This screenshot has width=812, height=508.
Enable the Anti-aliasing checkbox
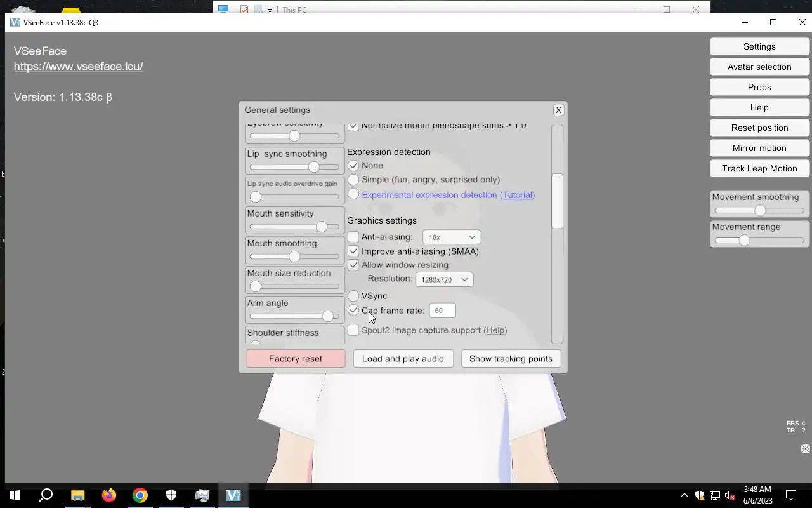(353, 237)
